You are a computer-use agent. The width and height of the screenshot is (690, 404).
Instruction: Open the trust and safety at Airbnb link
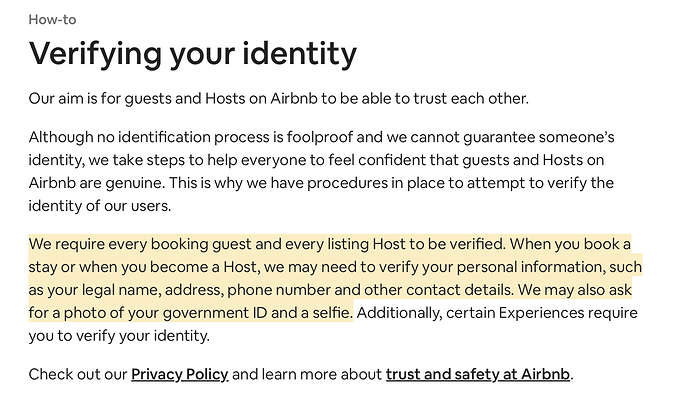pos(478,374)
